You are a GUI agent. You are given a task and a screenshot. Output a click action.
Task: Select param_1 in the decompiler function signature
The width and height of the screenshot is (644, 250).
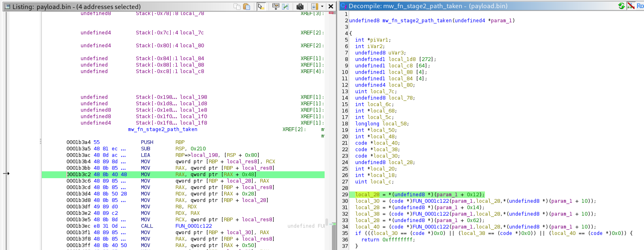pos(502,21)
